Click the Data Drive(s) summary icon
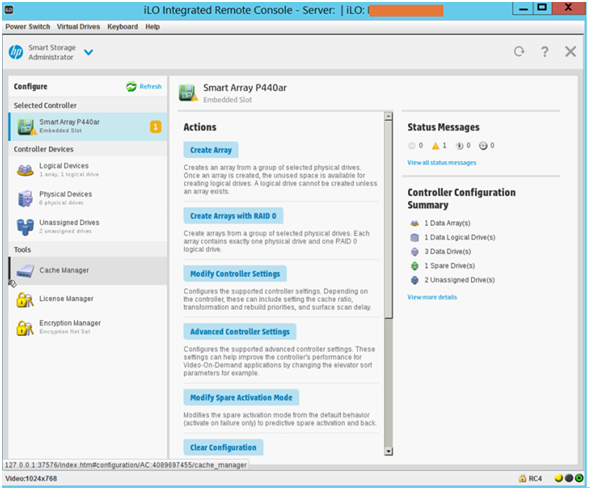Screen dimensions: 592x490 (x=415, y=251)
